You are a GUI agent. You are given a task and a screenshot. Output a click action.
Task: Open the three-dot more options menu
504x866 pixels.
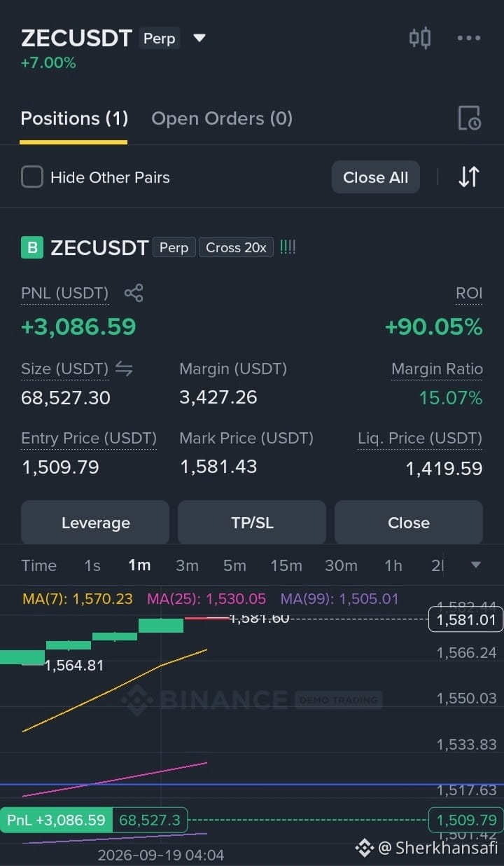tap(468, 38)
